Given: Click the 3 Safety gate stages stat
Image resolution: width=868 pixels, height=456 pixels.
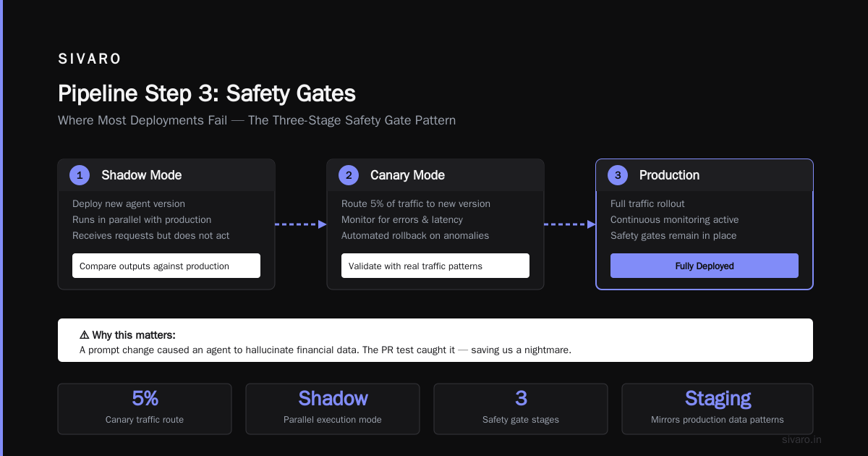Looking at the screenshot, I should pos(521,409).
